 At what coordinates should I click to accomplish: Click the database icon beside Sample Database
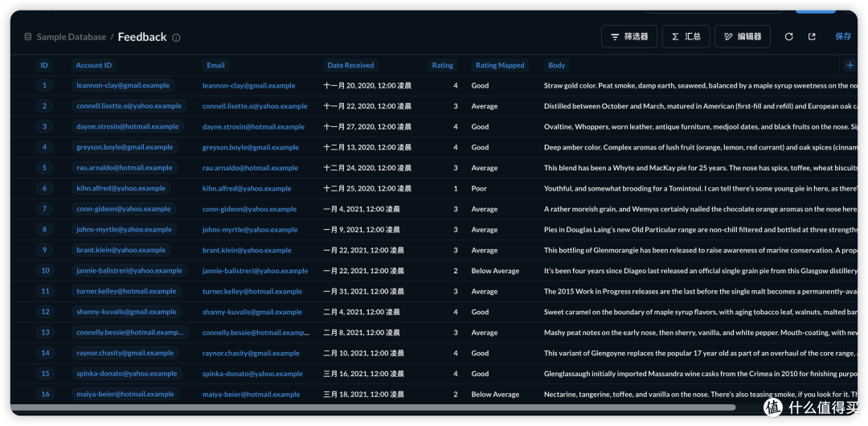[27, 37]
